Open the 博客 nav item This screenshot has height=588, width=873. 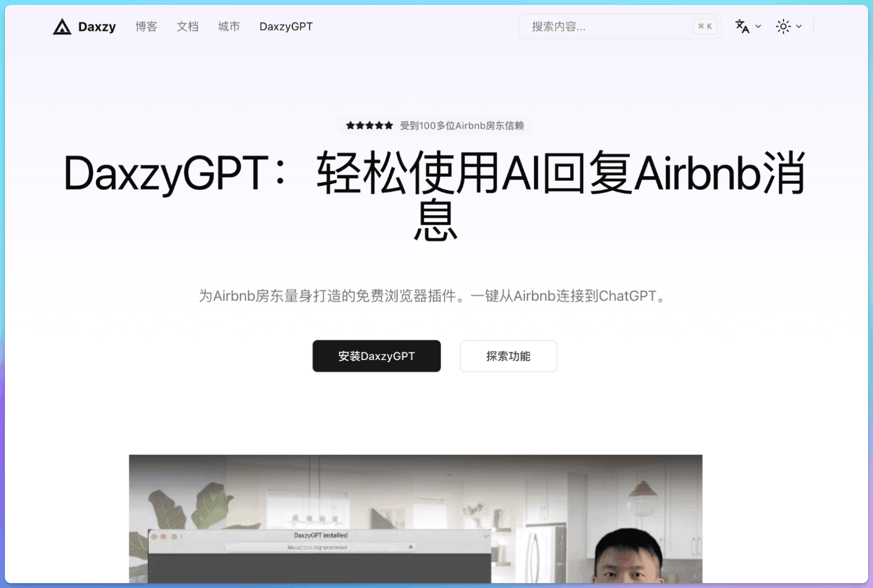(x=146, y=27)
